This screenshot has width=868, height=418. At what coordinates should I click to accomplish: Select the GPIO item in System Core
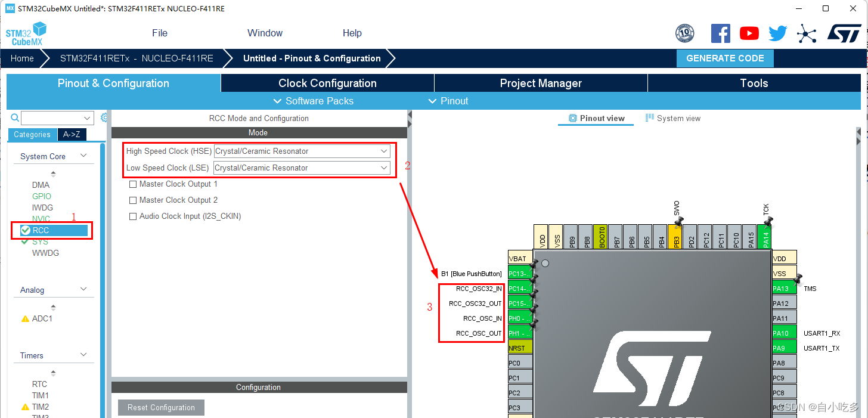coord(42,196)
